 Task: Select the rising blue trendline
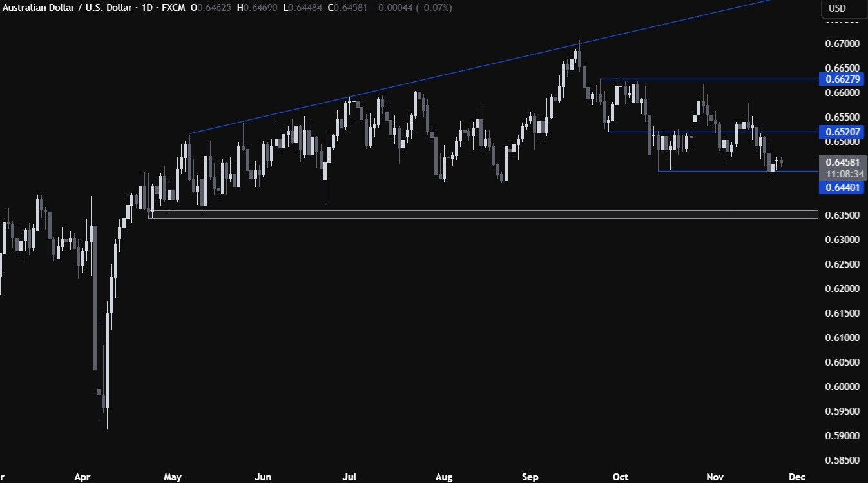pyautogui.click(x=451, y=75)
